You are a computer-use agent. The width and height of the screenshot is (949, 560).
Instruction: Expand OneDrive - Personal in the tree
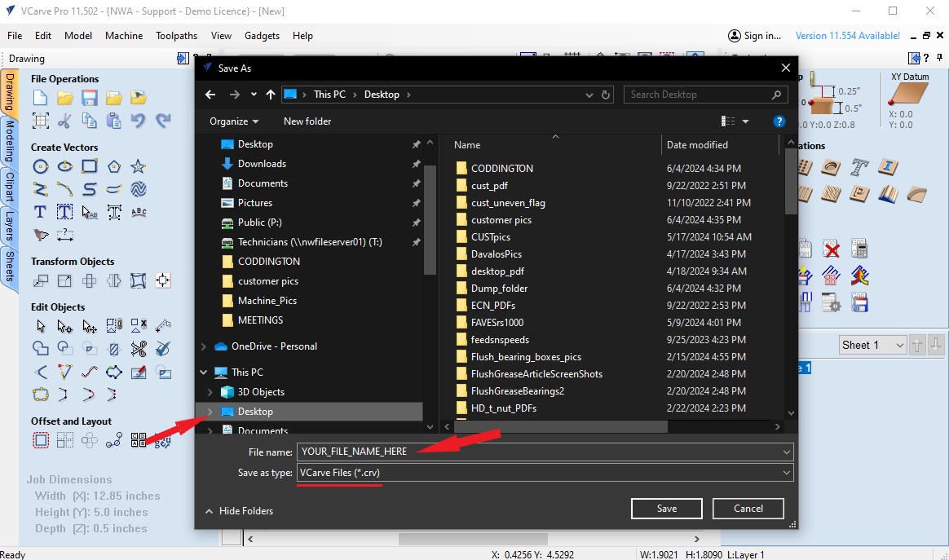(203, 346)
